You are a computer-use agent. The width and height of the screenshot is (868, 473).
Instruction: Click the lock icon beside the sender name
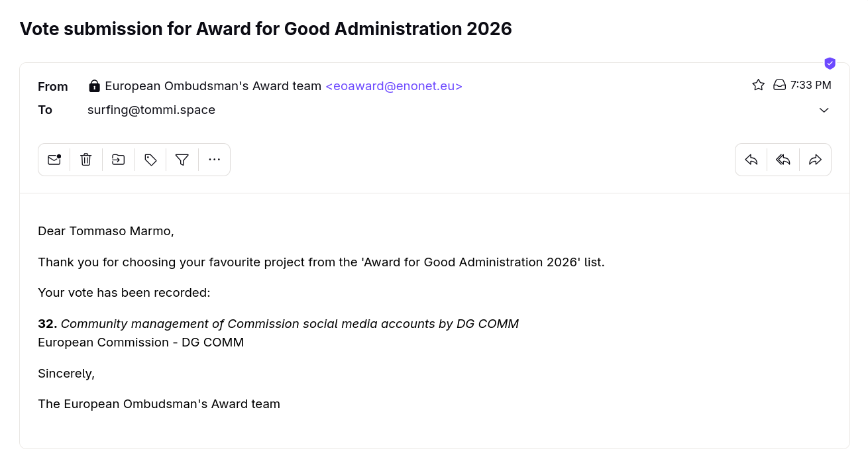coord(95,86)
